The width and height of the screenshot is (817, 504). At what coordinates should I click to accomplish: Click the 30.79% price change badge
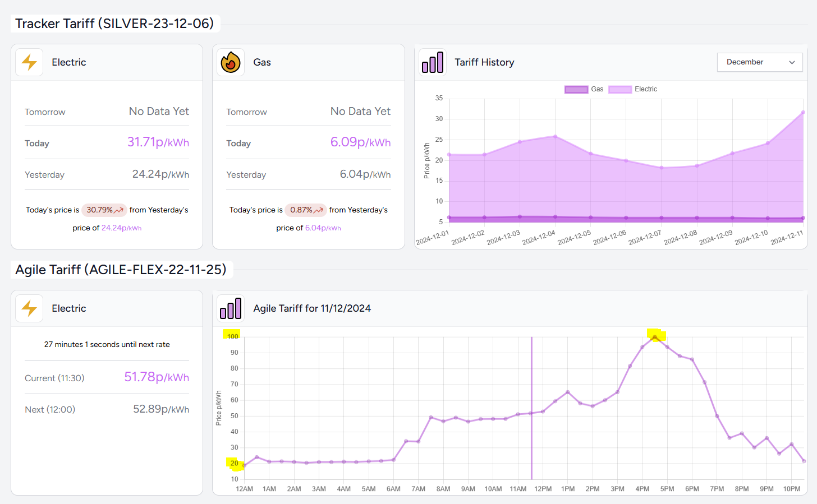104,210
